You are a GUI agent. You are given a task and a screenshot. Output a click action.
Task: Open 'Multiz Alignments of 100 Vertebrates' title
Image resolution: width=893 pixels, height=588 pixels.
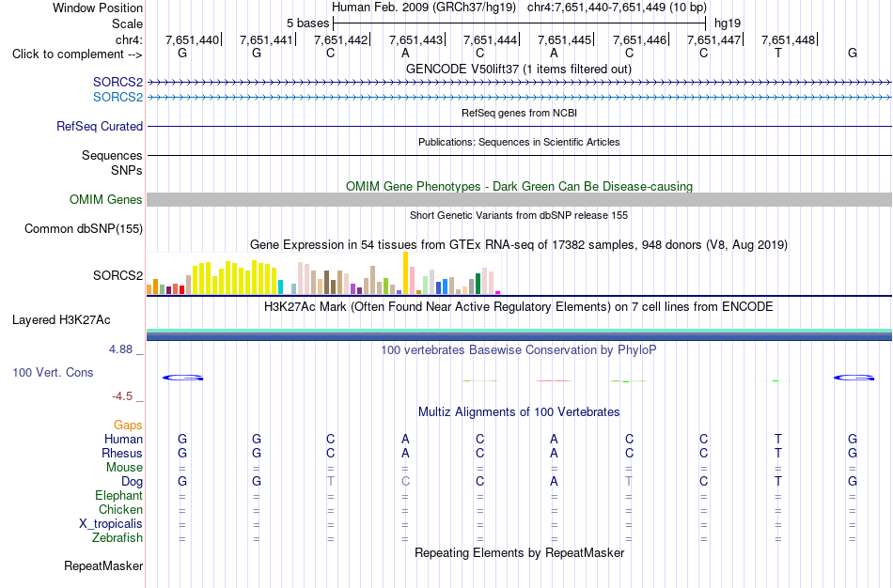click(x=519, y=412)
